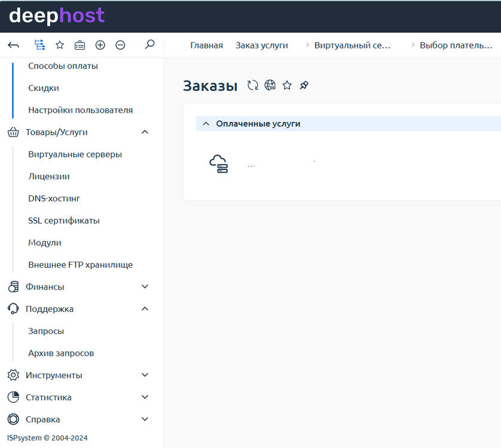Click the Заказы page heading
This screenshot has height=448, width=501.
[210, 85]
